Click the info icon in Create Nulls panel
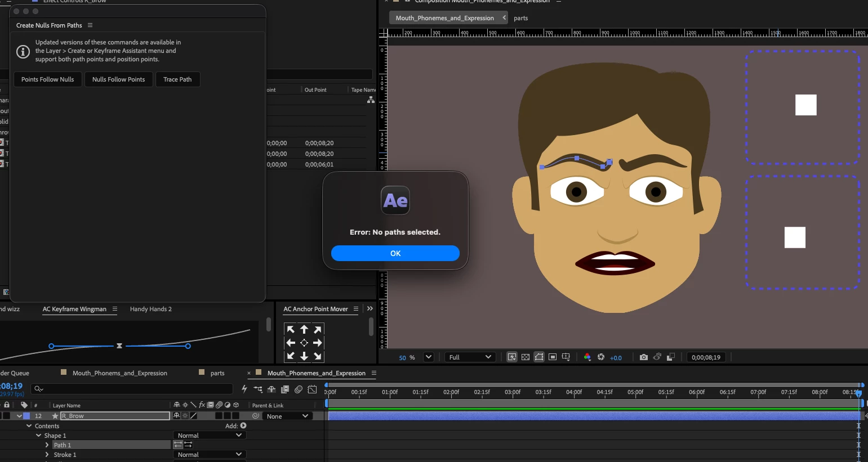 click(x=23, y=52)
